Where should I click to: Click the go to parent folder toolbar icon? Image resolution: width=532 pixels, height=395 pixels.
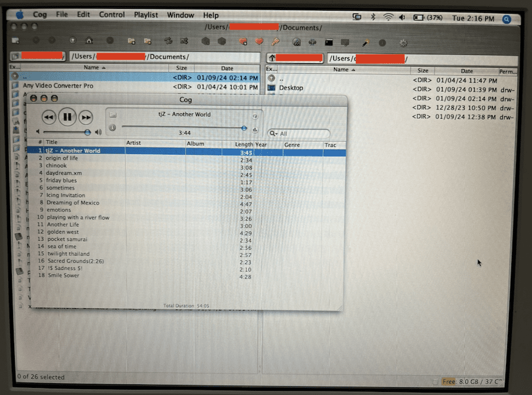coord(73,41)
